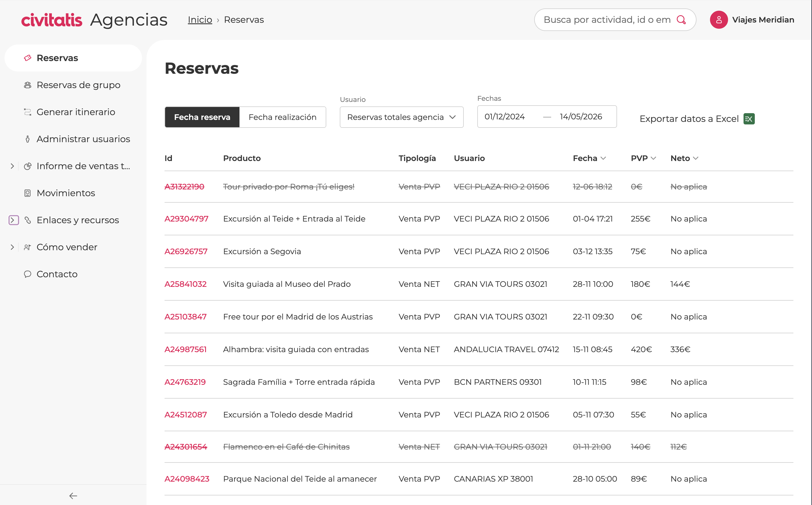Switch to Fecha realización
The image size is (812, 505).
(283, 117)
